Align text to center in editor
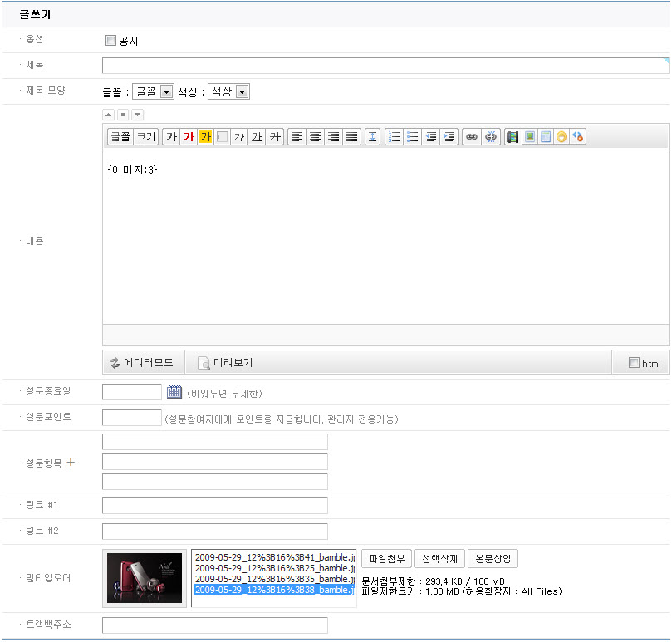Viewport: 672px width, 642px height. point(316,137)
